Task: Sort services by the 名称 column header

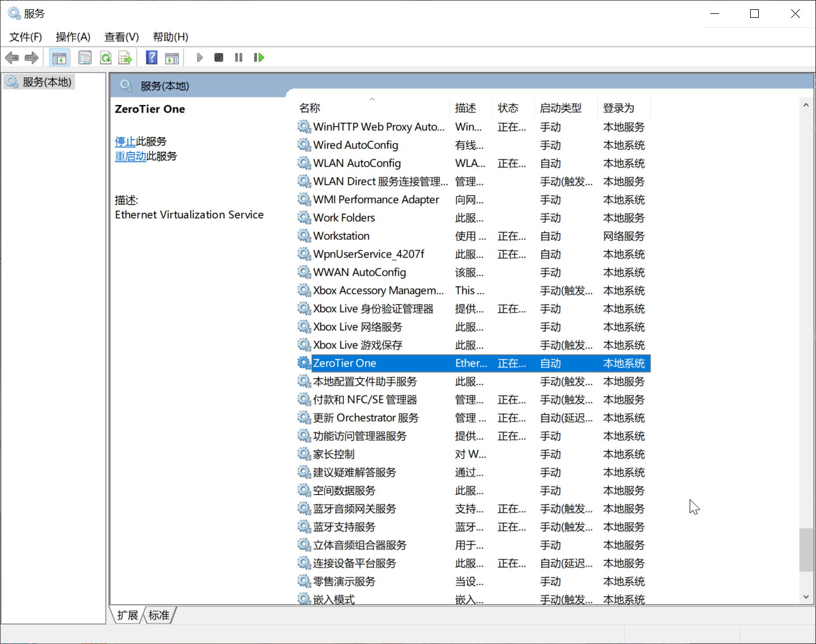Action: 310,108
